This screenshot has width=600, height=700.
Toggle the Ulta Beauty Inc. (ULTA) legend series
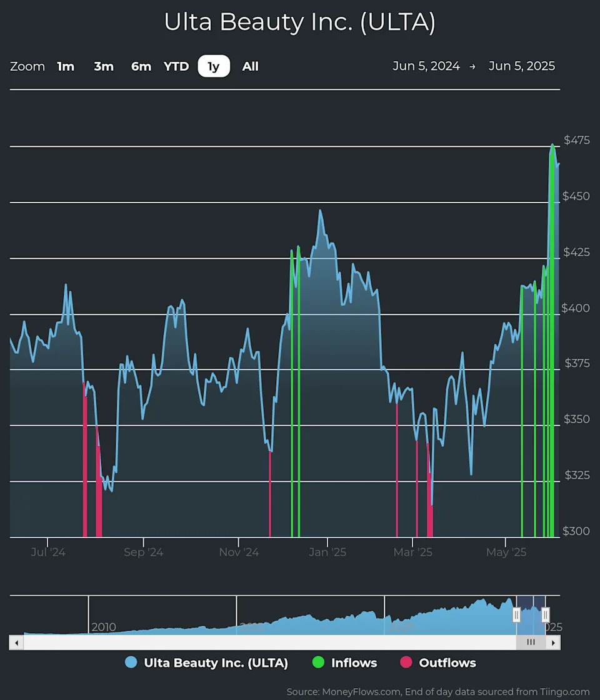[207, 662]
